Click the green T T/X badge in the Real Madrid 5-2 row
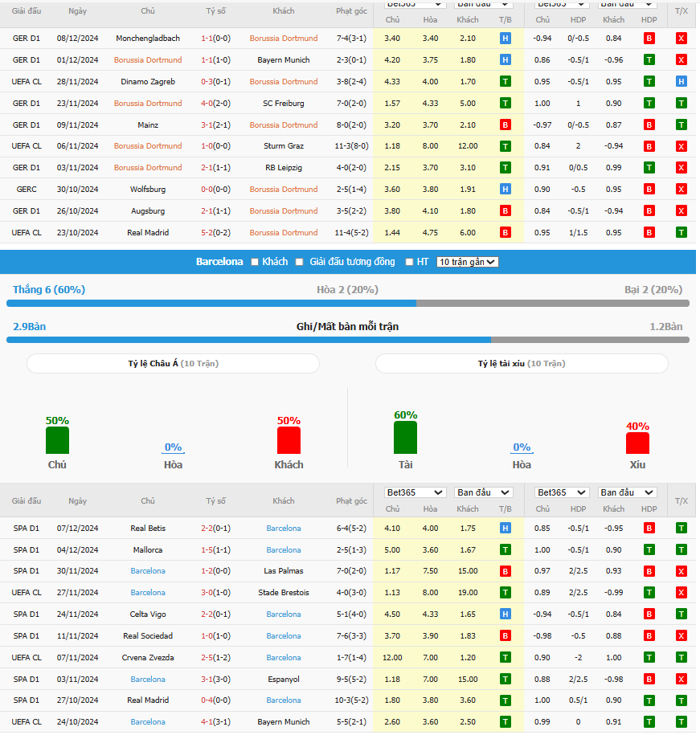Screen dimensions: 700x735 point(681,232)
